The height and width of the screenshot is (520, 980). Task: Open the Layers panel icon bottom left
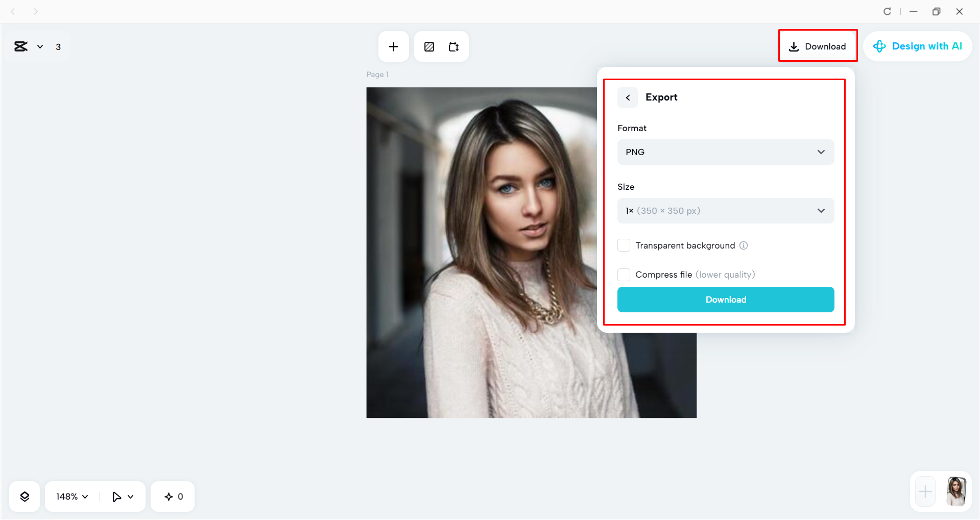click(x=24, y=496)
